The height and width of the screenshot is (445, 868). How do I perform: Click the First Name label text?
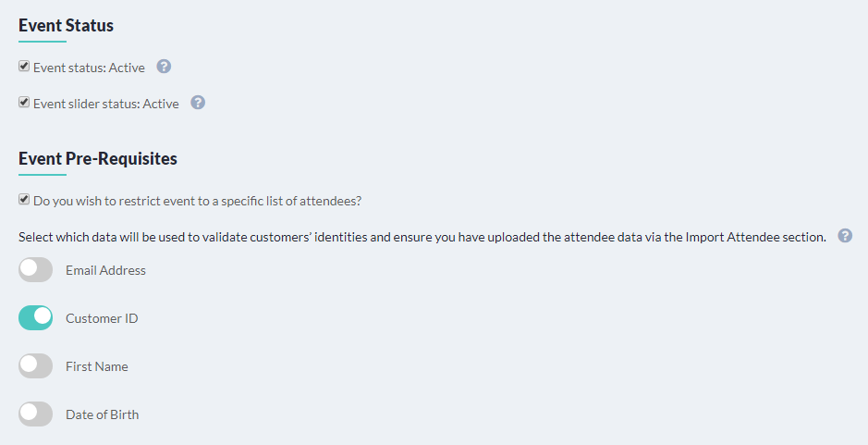(x=97, y=366)
